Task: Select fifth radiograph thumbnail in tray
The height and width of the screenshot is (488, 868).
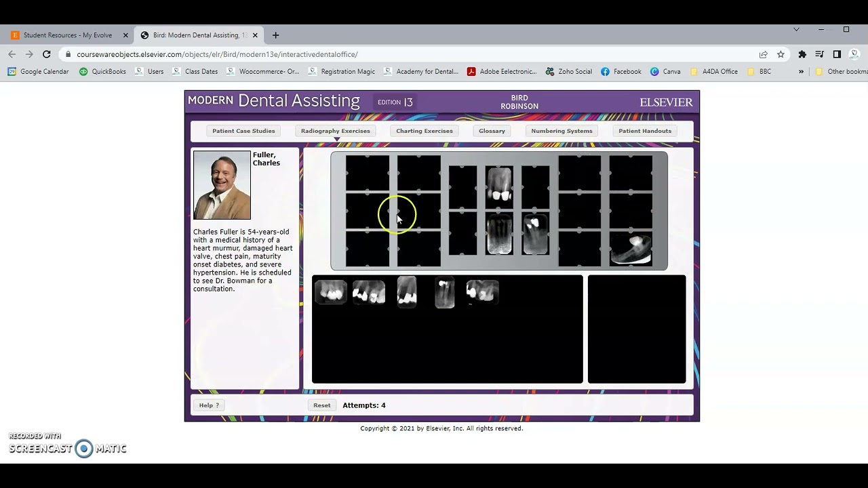Action: click(483, 292)
